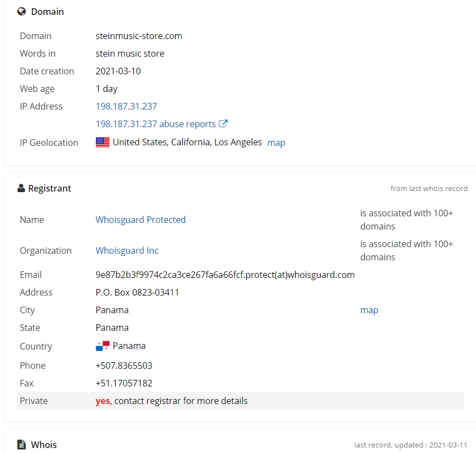Click the registrant email address text

click(x=225, y=275)
